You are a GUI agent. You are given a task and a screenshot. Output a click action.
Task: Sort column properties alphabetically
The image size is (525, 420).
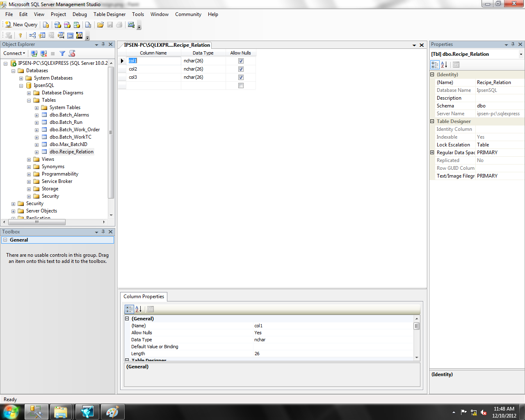139,309
